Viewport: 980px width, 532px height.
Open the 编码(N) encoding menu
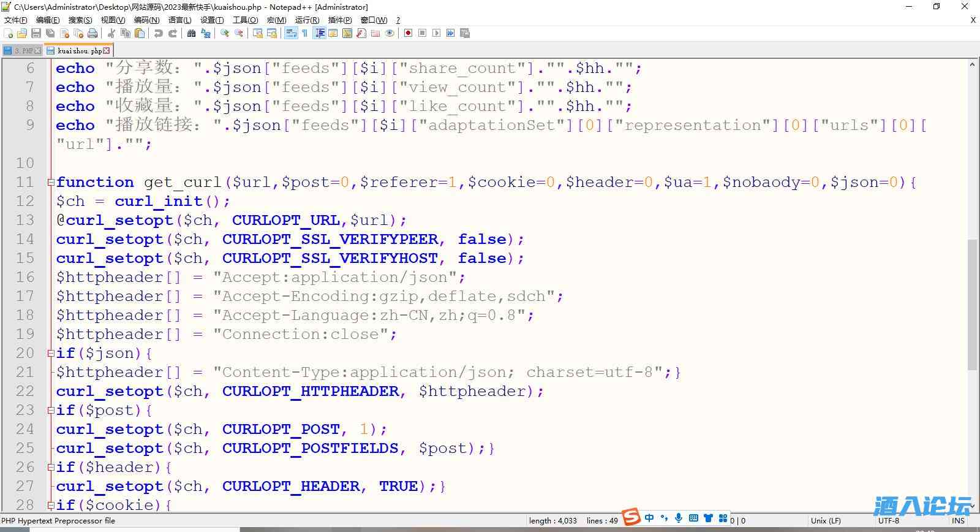(x=146, y=20)
